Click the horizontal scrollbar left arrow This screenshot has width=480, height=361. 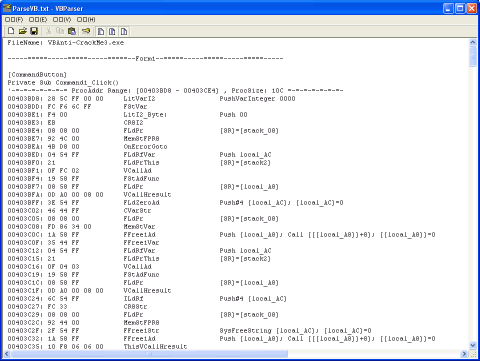coord(7,353)
